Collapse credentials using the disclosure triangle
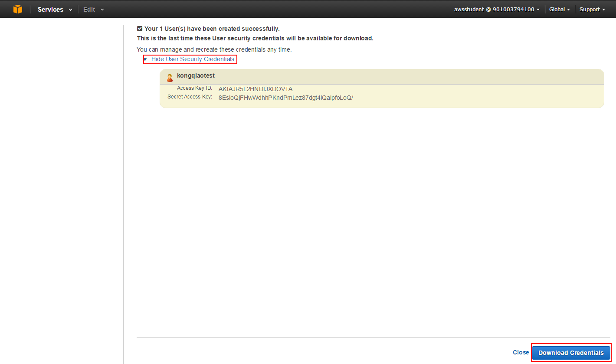The image size is (616, 364). point(146,59)
